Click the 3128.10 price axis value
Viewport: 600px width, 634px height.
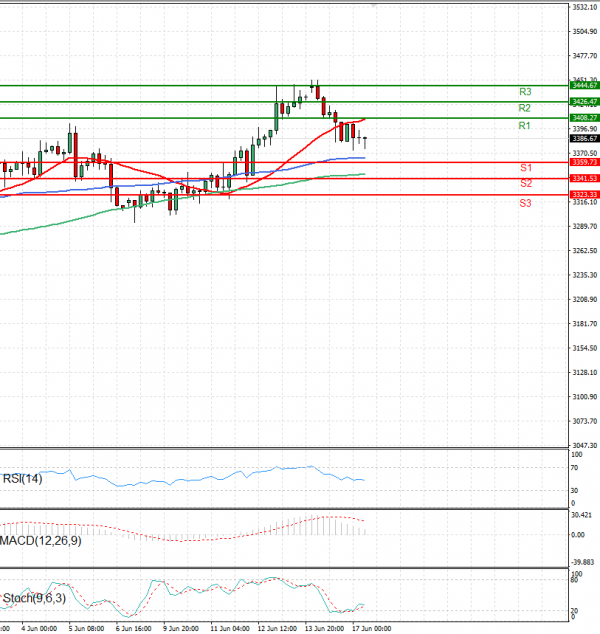click(585, 372)
